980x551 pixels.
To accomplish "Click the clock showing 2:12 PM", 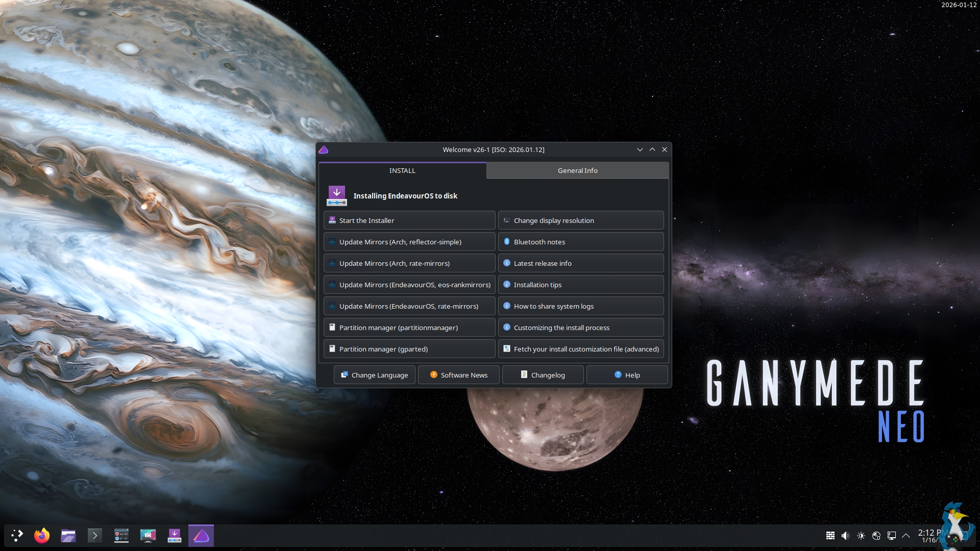I will point(930,535).
